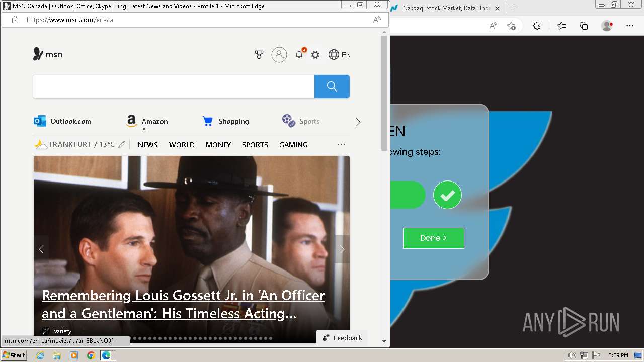Show desktop button at taskbar end

[638, 355]
